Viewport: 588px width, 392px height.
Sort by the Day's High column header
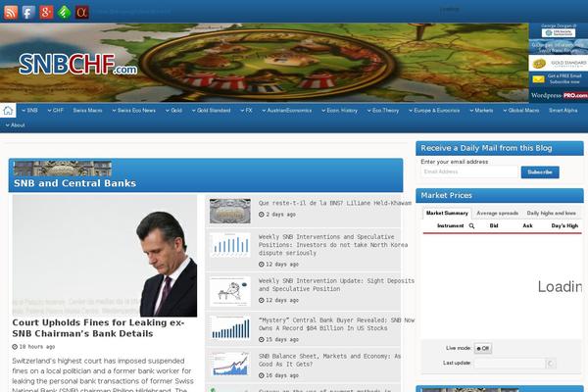point(564,225)
